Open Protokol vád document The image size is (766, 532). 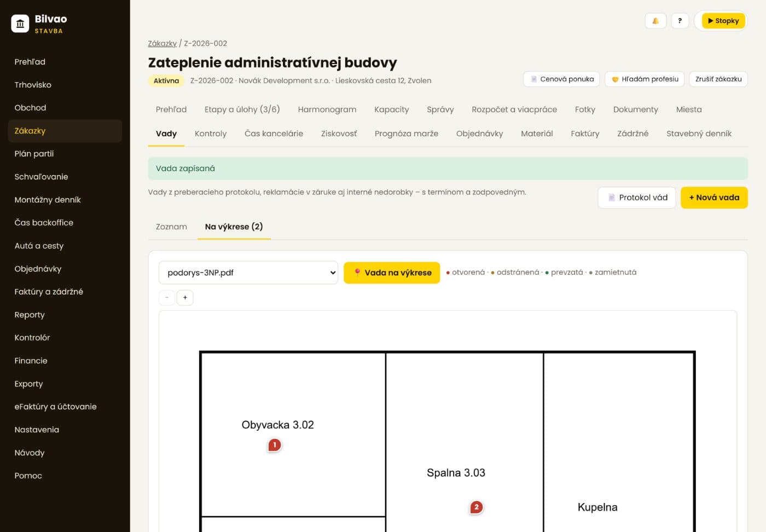click(637, 198)
